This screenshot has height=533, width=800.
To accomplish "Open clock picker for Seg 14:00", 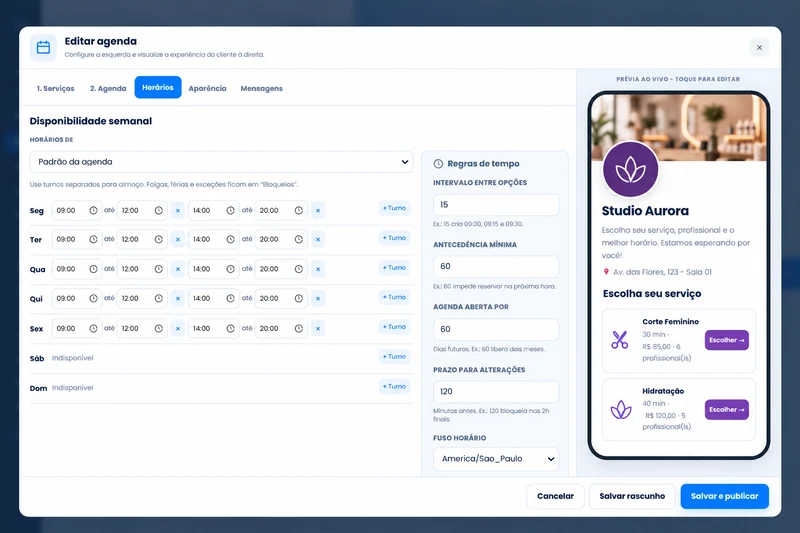I will 231,210.
